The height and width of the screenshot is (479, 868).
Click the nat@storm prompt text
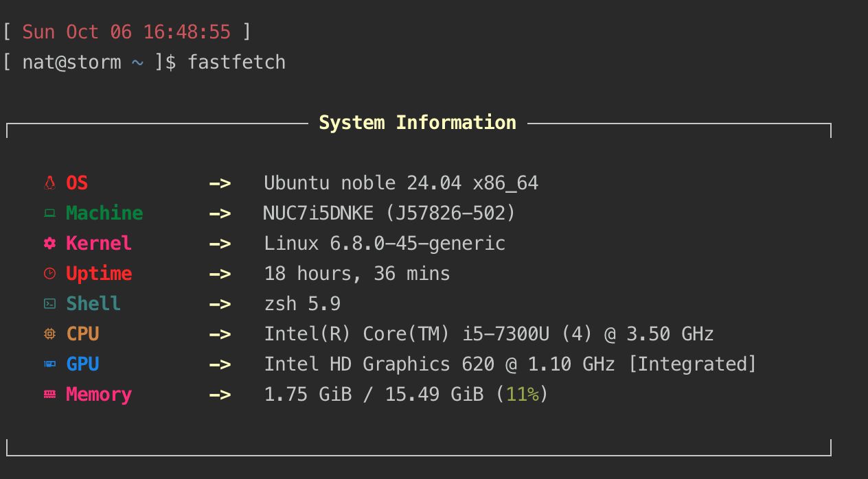click(x=71, y=62)
